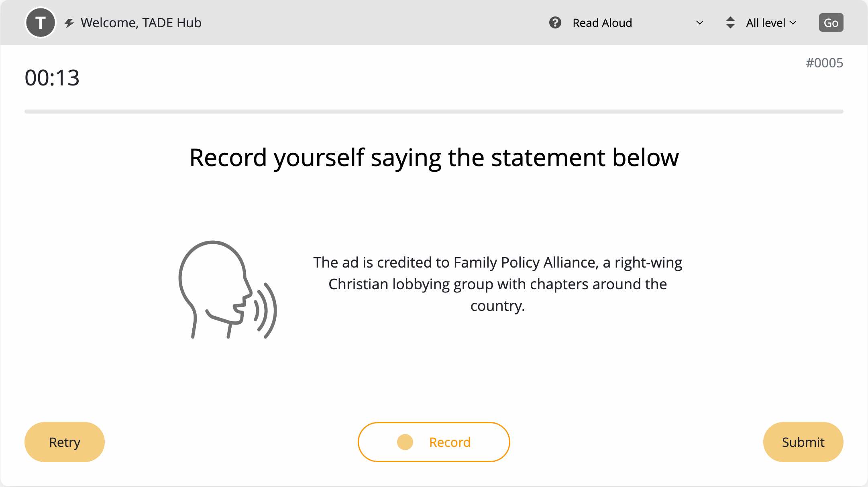Select the Submit menu action
Viewport: 868px width, 487px height.
pyautogui.click(x=803, y=442)
